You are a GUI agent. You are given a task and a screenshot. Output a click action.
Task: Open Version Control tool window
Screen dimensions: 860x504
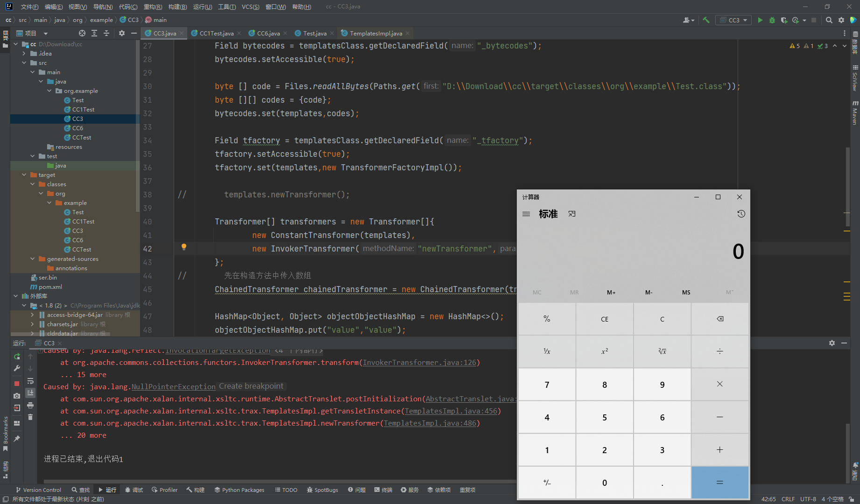38,490
